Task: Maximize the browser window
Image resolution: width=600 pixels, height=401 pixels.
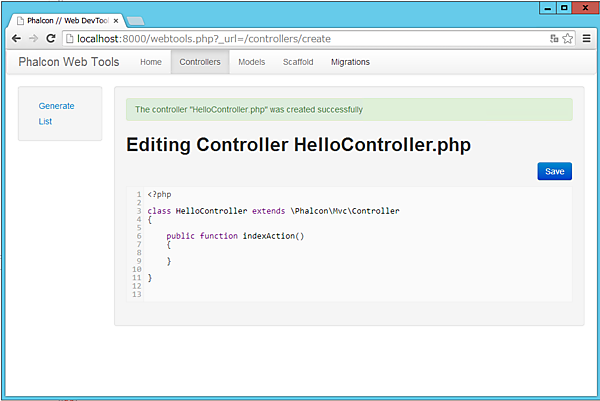Action: pos(564,8)
